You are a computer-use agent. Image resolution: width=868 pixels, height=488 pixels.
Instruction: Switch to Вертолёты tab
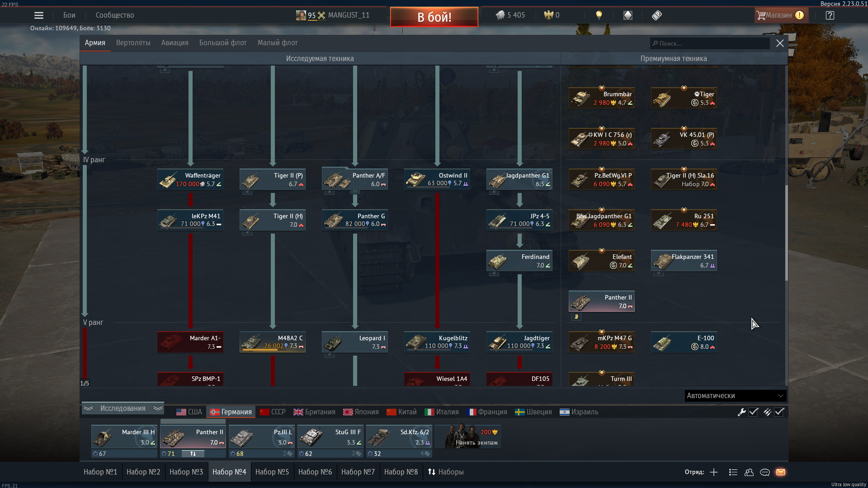133,43
